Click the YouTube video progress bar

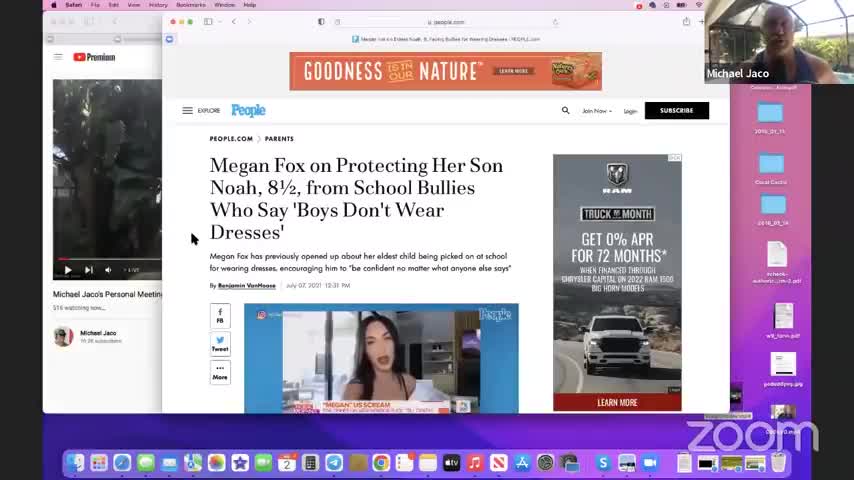tap(107, 259)
